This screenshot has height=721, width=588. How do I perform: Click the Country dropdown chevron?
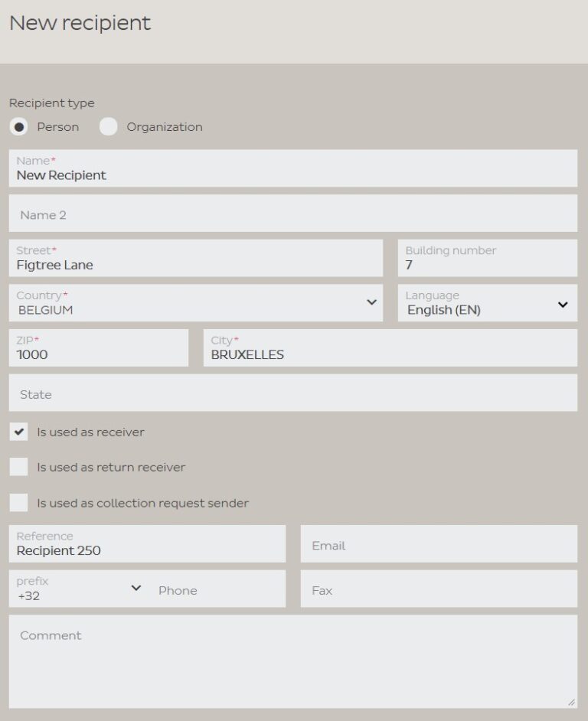pyautogui.click(x=373, y=303)
